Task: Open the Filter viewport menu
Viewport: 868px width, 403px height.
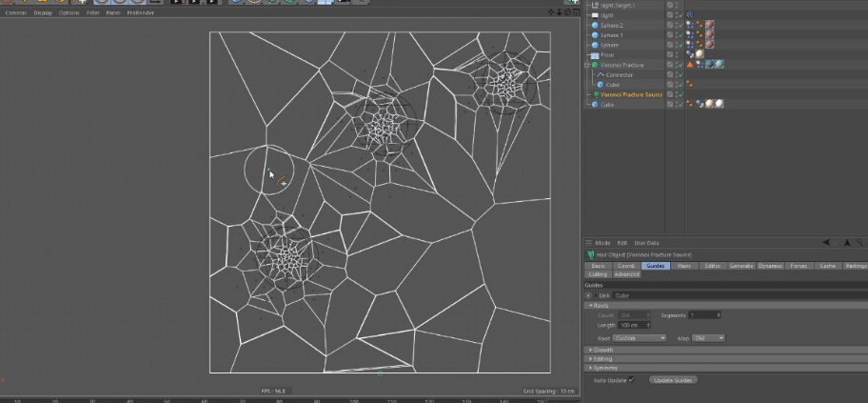Action: click(x=93, y=12)
